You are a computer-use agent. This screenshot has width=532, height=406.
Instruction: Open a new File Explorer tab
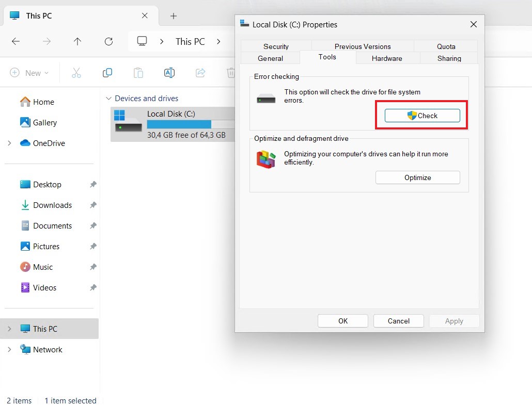[x=174, y=16]
